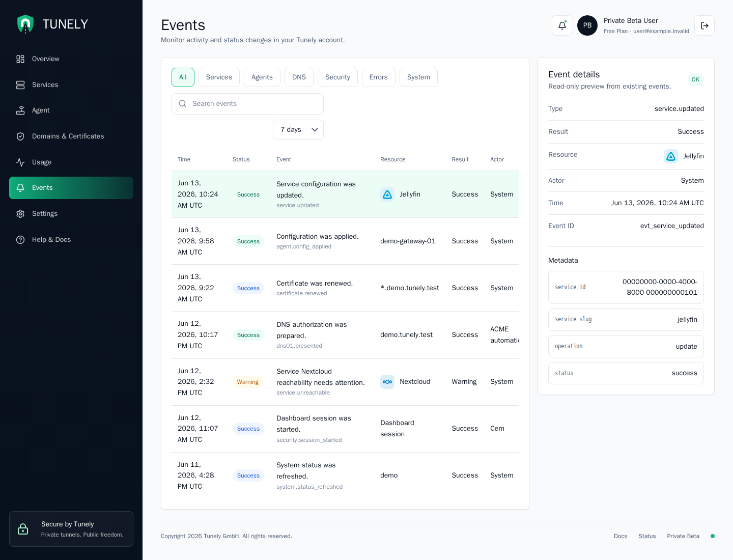The image size is (733, 560).
Task: Click the Nextcloud icon in the events table
Action: coord(387,382)
